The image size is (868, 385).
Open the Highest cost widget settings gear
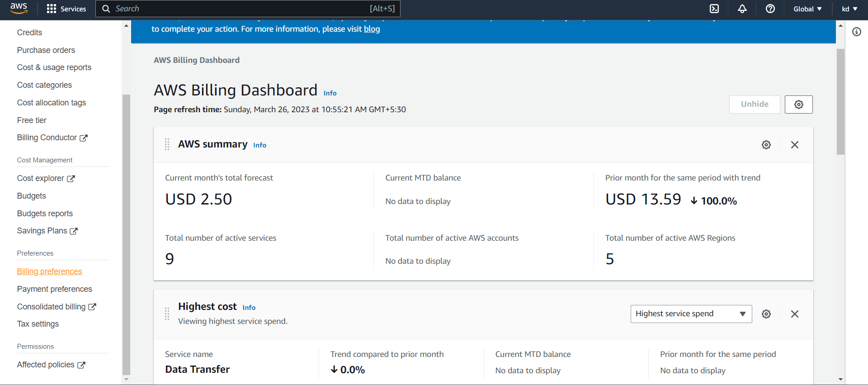click(x=766, y=314)
